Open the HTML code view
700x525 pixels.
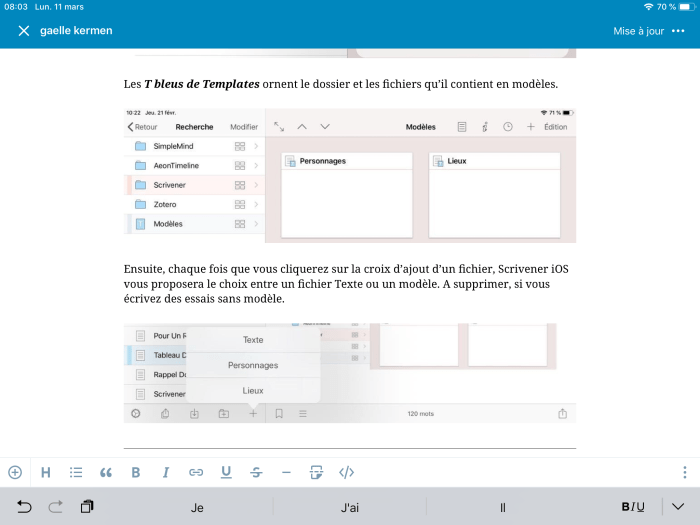[347, 472]
